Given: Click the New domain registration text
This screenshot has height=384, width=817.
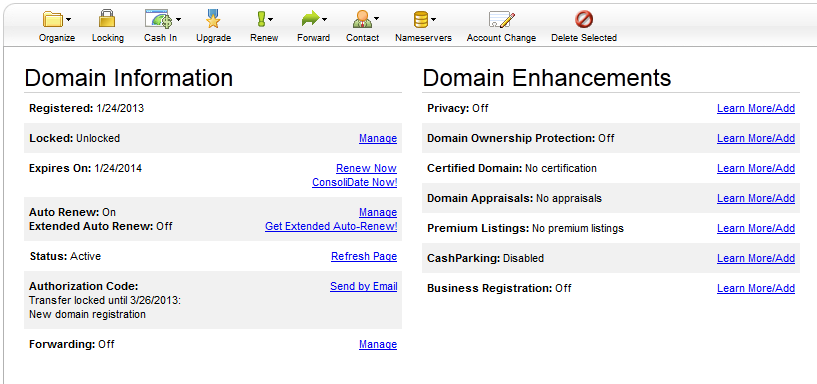Looking at the screenshot, I should [x=88, y=315].
